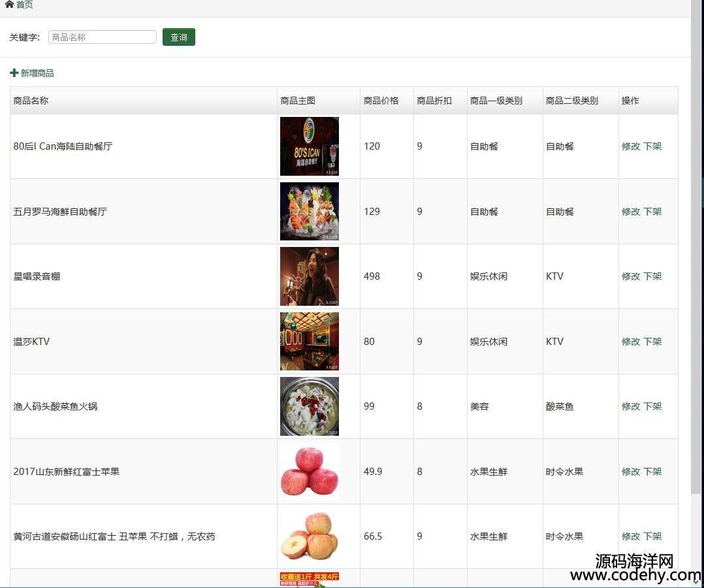Click 酸菜鱼 secondary category cell

click(x=560, y=406)
